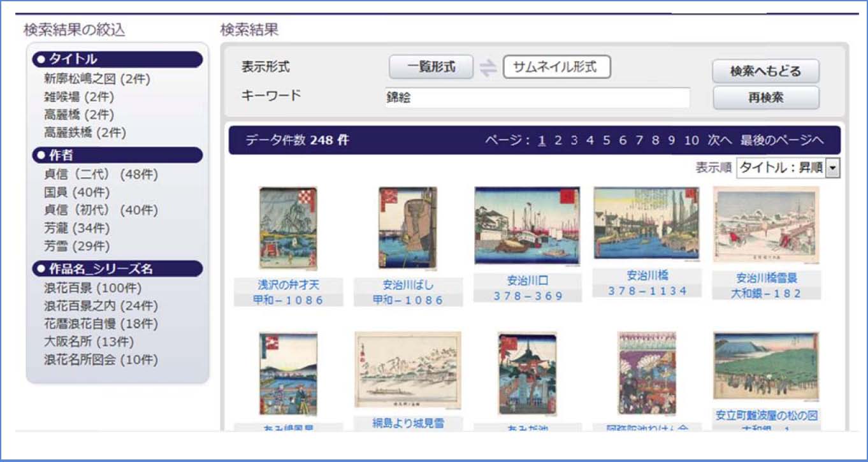Click the タイトル filter section header
Image resolution: width=868 pixels, height=462 pixels.
pos(117,59)
